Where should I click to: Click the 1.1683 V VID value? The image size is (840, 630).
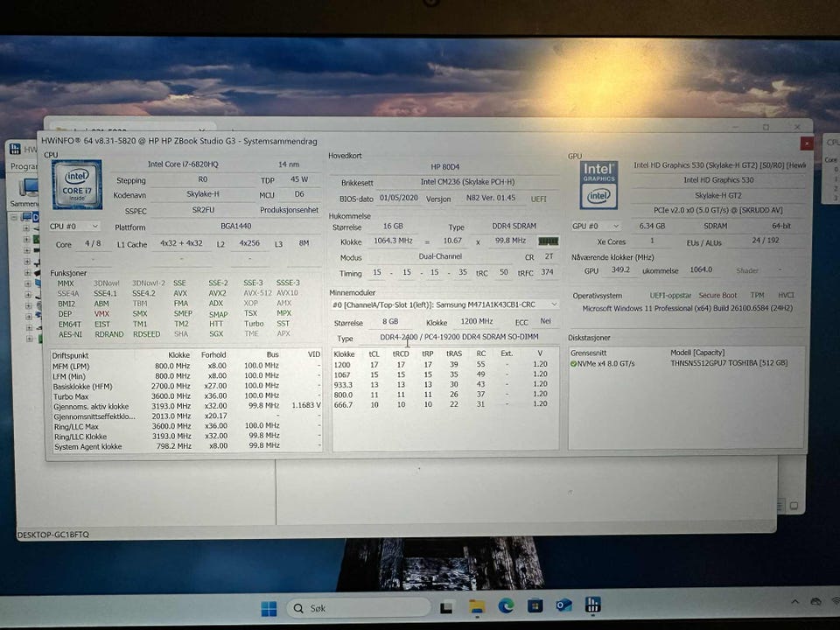click(x=306, y=405)
